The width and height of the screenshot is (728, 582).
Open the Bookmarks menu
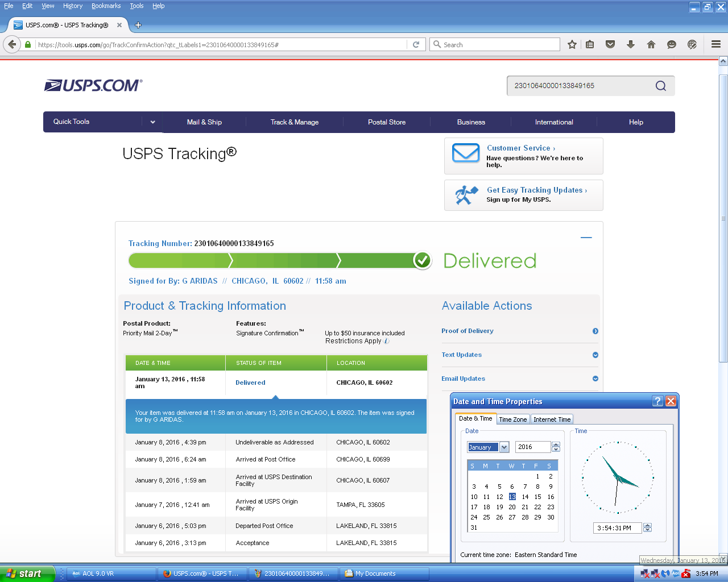point(106,6)
